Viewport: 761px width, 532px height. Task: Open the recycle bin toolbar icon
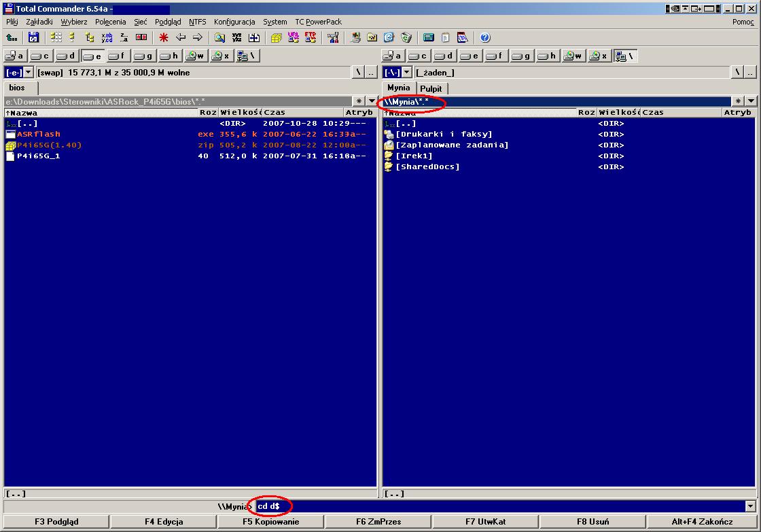pos(406,37)
